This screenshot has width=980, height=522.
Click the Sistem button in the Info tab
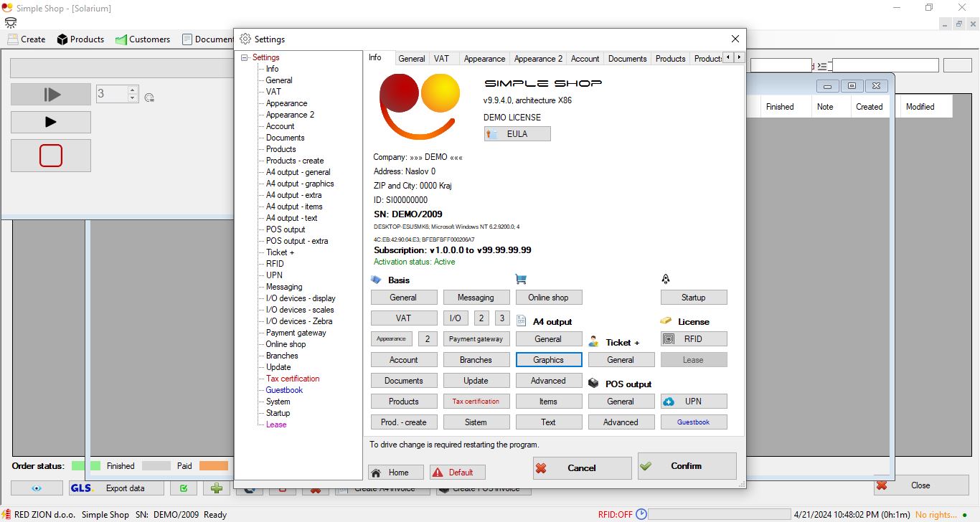coord(476,422)
